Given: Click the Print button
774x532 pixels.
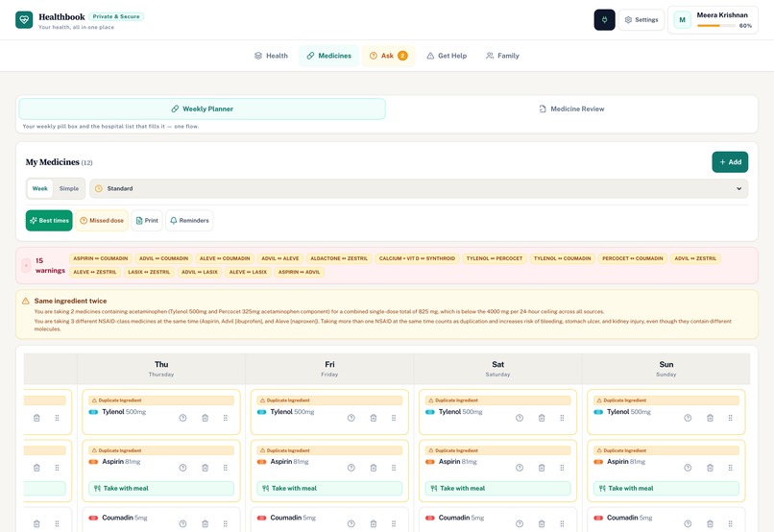Looking at the screenshot, I should click(x=147, y=221).
